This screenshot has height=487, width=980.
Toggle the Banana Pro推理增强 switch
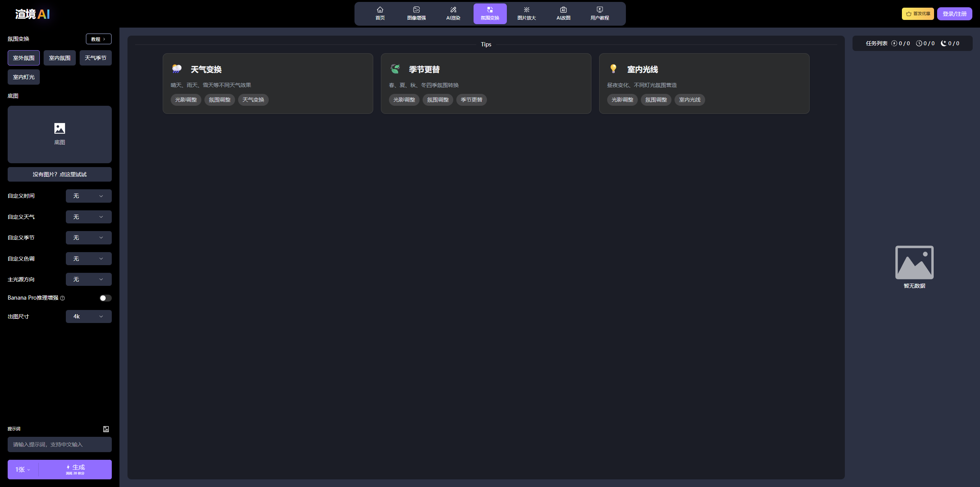pos(105,298)
